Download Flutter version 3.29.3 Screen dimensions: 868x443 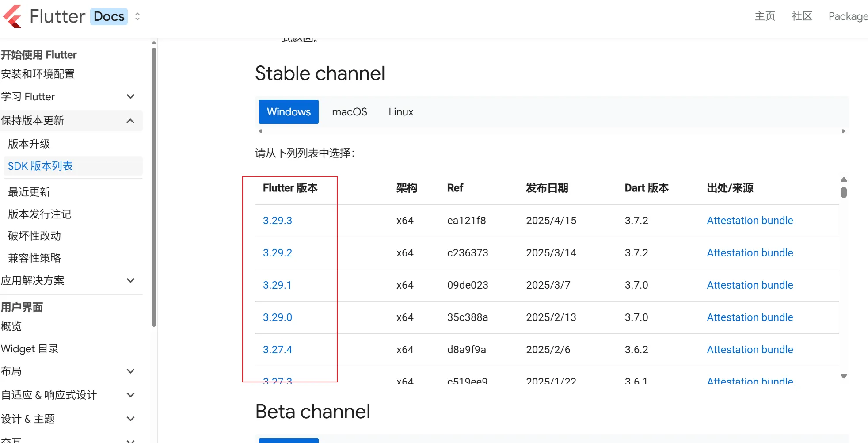(278, 220)
